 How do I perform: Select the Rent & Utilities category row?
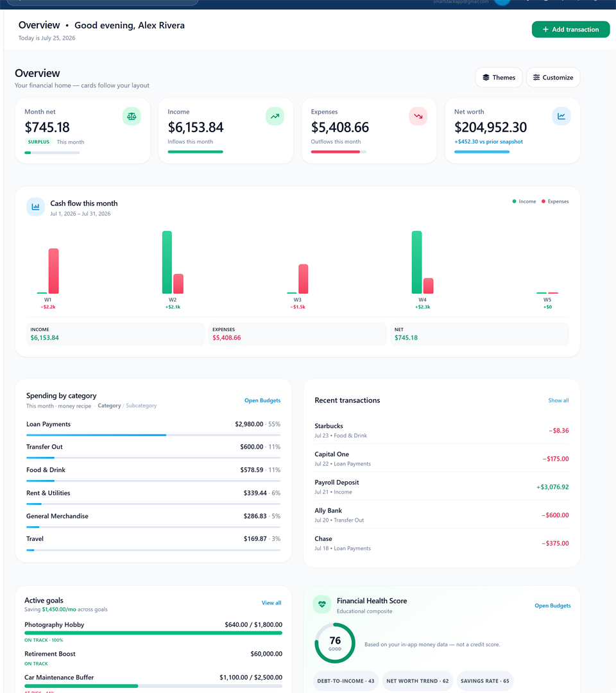coord(153,497)
